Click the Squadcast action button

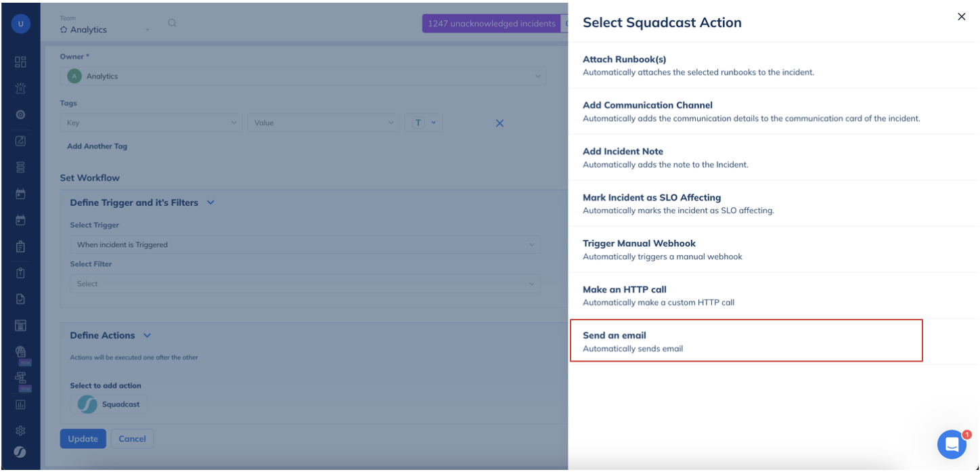point(108,404)
